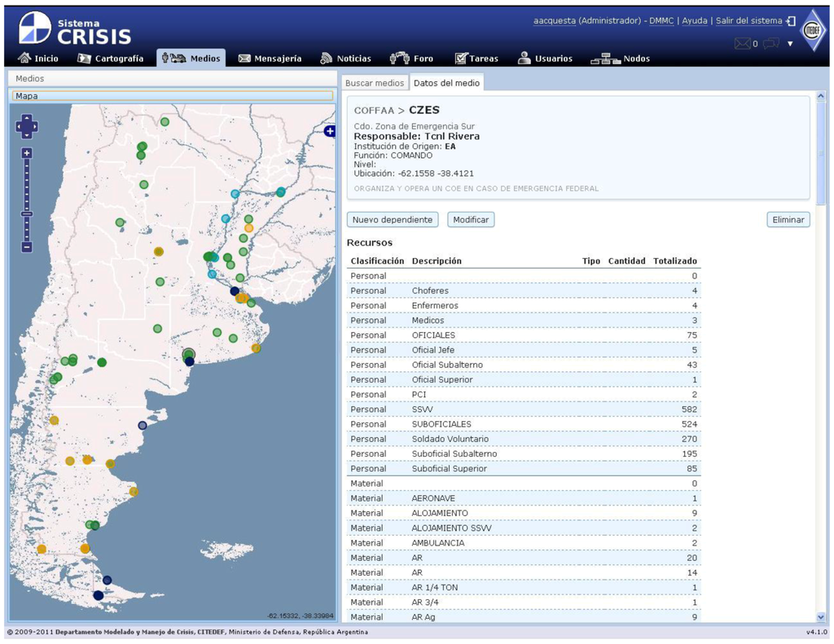Zoom in with the plus button
Image resolution: width=834 pixels, height=644 pixels.
pyautogui.click(x=27, y=153)
